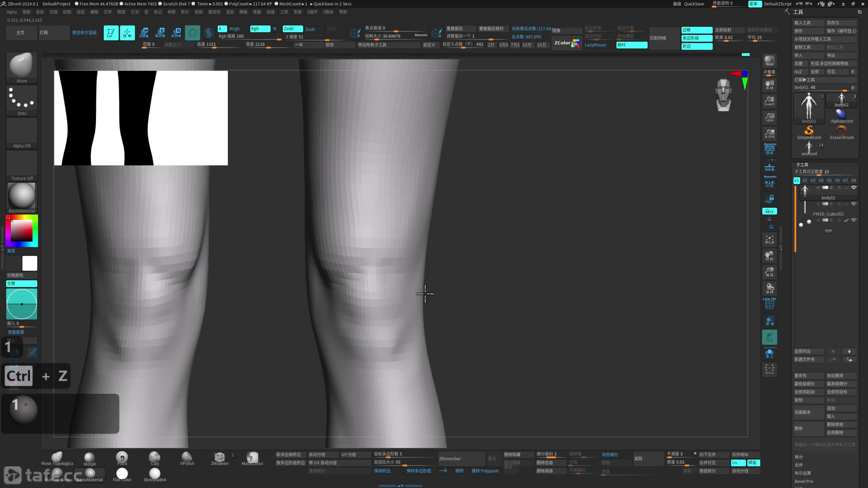Select the hPolish brush
This screenshot has width=868, height=488.
pos(187,459)
